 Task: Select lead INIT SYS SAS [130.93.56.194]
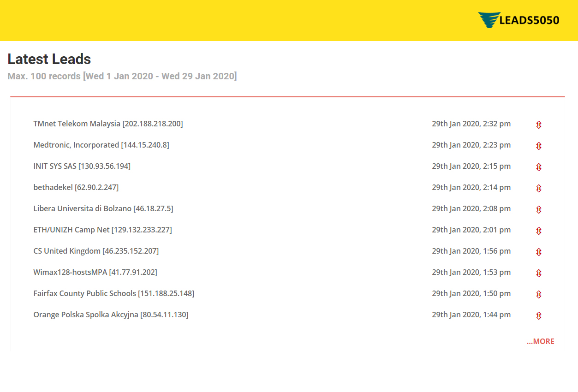click(82, 166)
